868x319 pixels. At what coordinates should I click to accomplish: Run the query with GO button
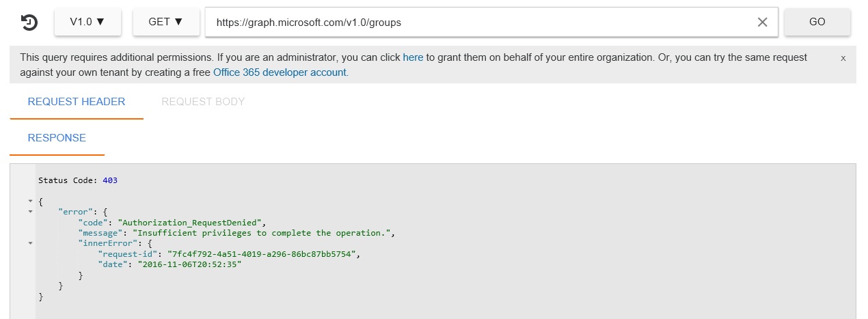(x=817, y=22)
